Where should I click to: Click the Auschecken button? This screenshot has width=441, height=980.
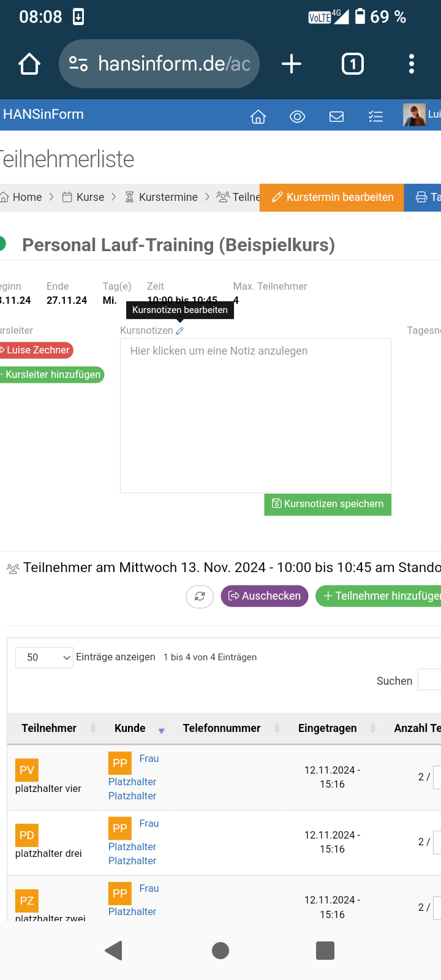coord(265,596)
